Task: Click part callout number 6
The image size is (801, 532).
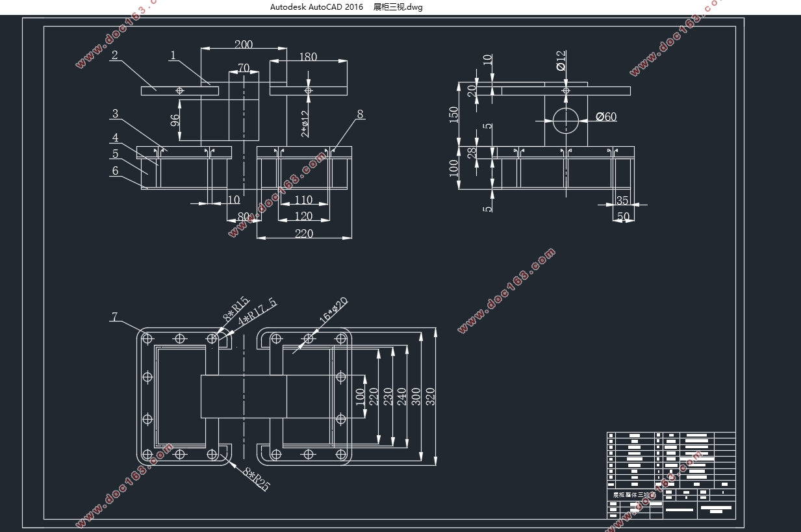Action: 115,171
